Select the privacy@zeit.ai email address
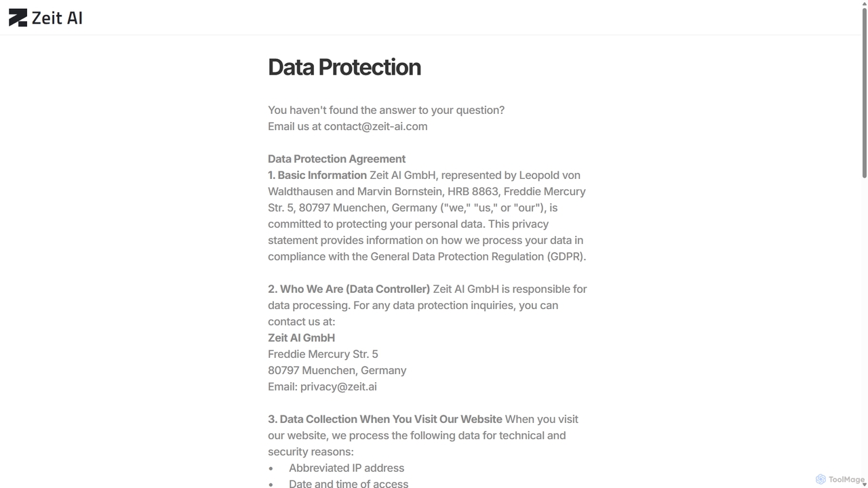The width and height of the screenshot is (868, 488). click(338, 386)
